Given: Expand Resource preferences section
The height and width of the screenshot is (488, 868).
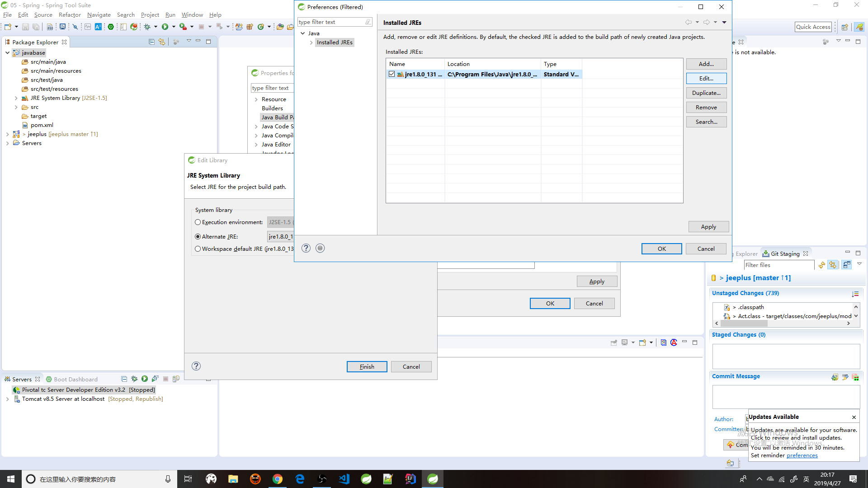Looking at the screenshot, I should click(256, 99).
